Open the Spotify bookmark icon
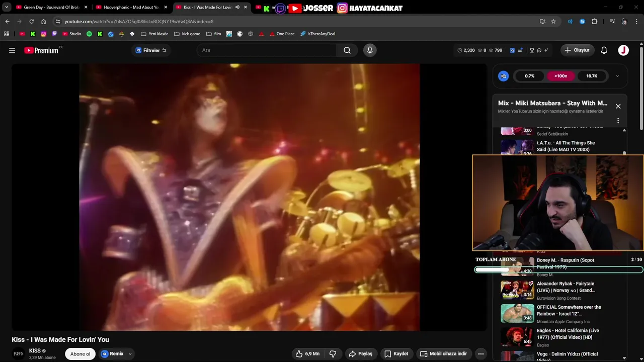Screen dimensions: 644x362 (89, 34)
